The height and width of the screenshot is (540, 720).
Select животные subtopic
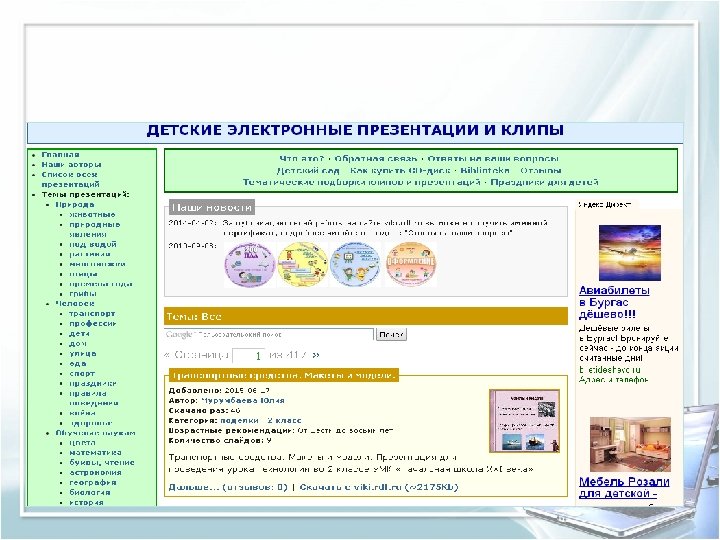(92, 214)
